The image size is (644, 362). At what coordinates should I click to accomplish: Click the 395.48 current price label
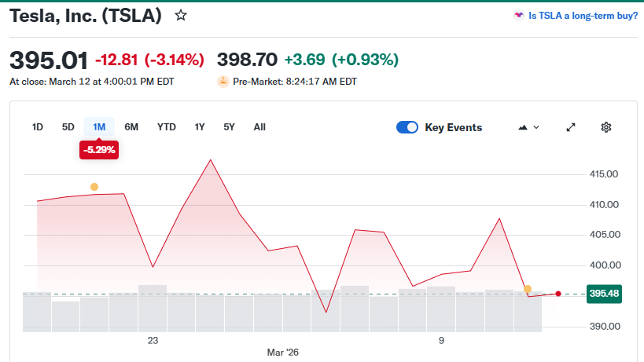click(604, 294)
